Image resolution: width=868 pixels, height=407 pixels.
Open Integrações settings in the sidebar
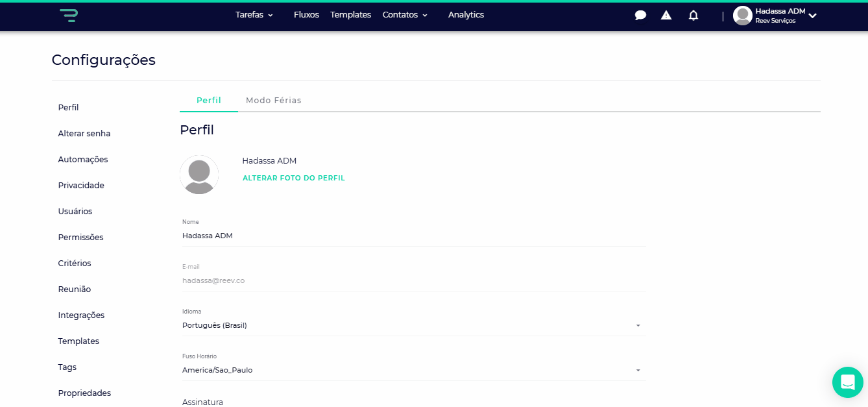coord(81,315)
